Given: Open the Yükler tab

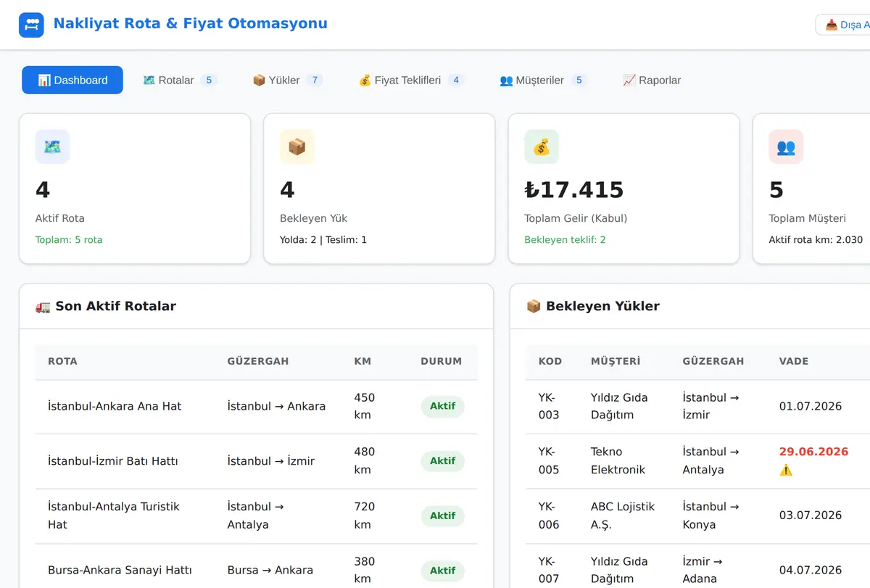Looking at the screenshot, I should (x=288, y=80).
